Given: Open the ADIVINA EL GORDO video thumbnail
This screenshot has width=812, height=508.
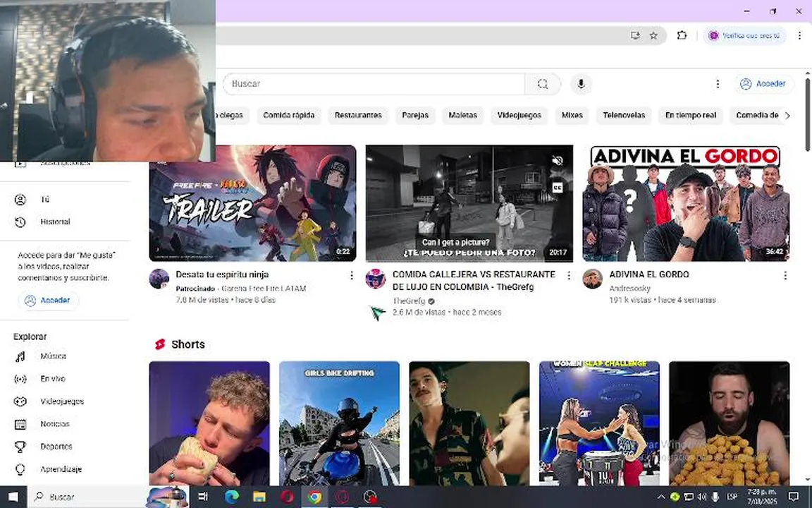Looking at the screenshot, I should (x=686, y=203).
